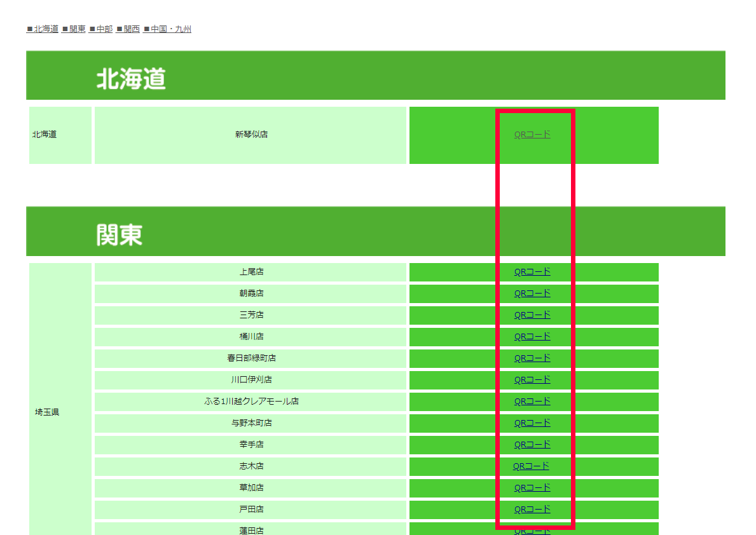The height and width of the screenshot is (535, 756).
Task: Open QRコード for 三芳店
Action: [532, 315]
